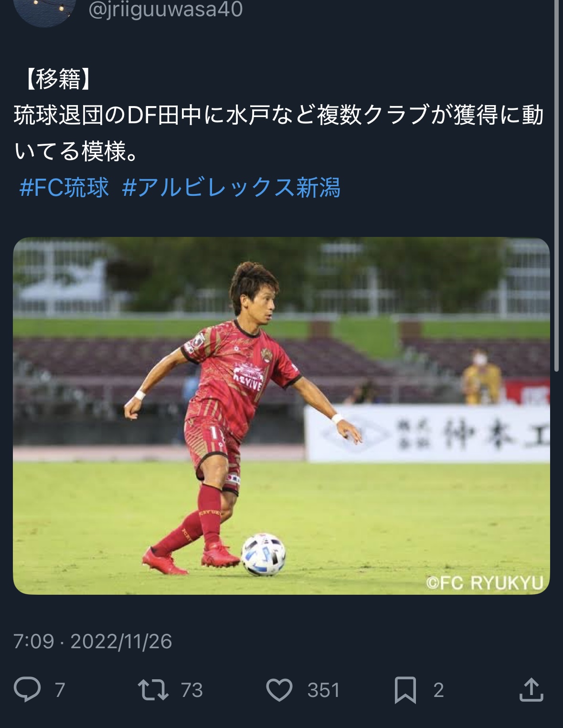Image resolution: width=563 pixels, height=728 pixels.
Task: Show the 73 retweets list
Action: [192, 690]
